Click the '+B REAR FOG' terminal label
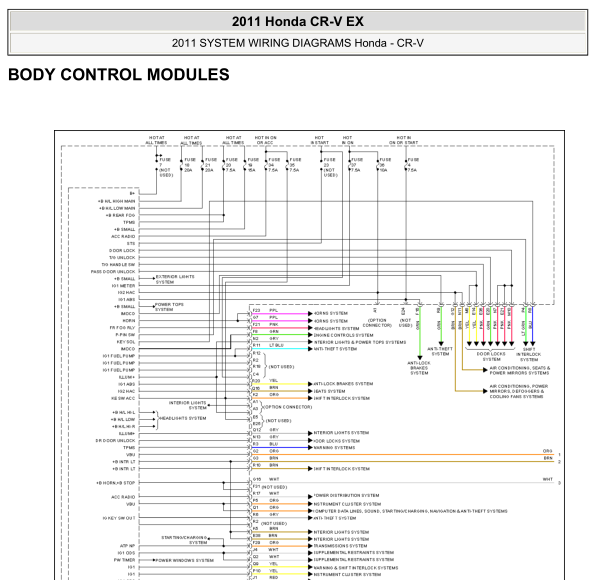The image size is (606, 580). coord(120,215)
